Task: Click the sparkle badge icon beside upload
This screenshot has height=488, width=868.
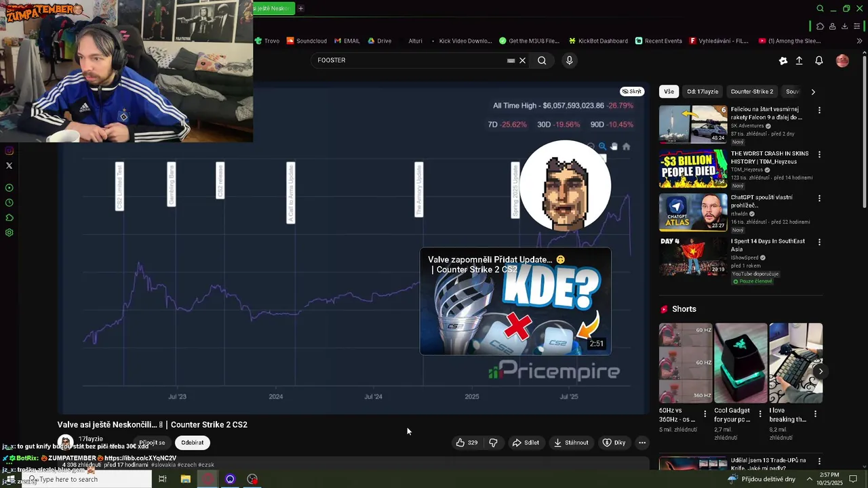Action: 783,60
